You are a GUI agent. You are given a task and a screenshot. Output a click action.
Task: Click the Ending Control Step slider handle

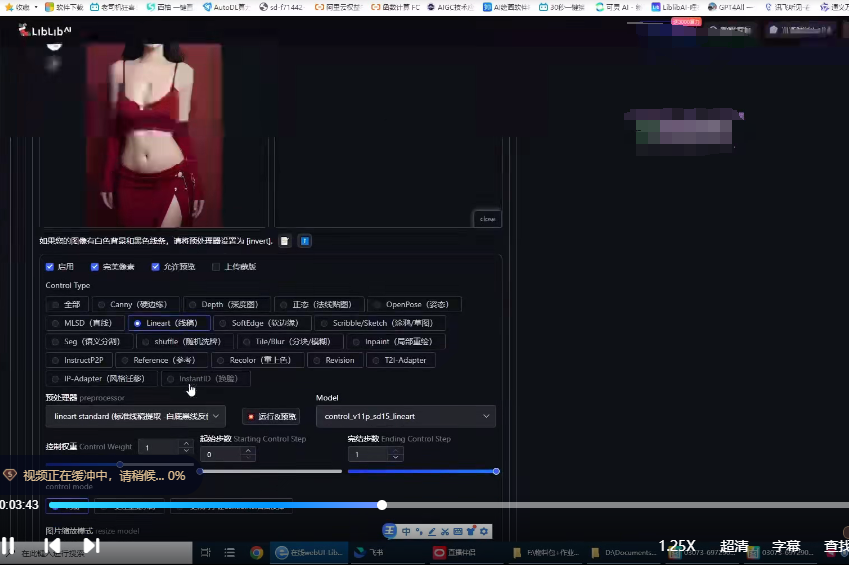coord(496,471)
